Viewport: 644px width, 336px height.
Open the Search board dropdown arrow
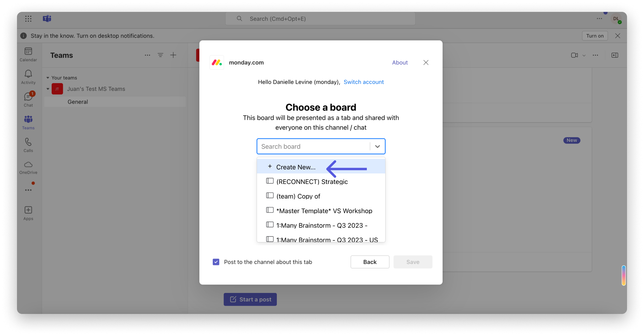click(377, 147)
